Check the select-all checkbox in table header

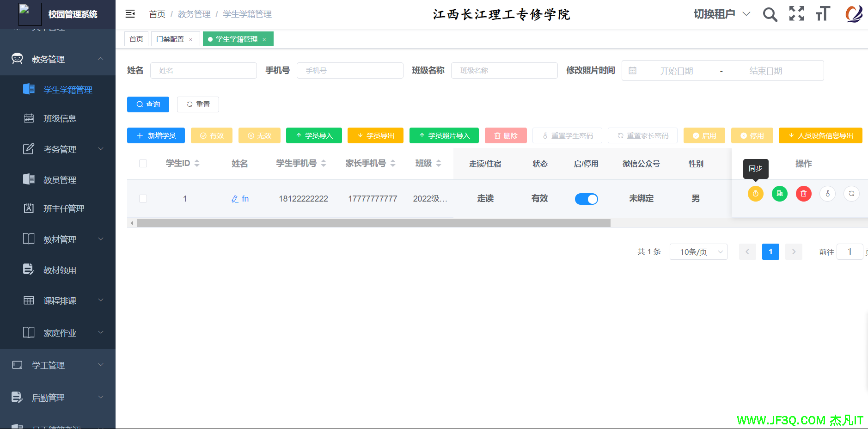(x=143, y=164)
